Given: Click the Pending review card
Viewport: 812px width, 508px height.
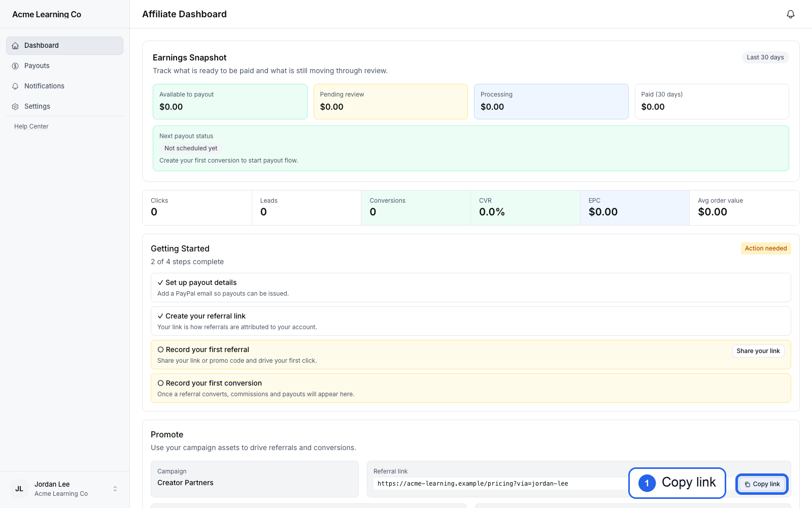Looking at the screenshot, I should click(x=391, y=102).
